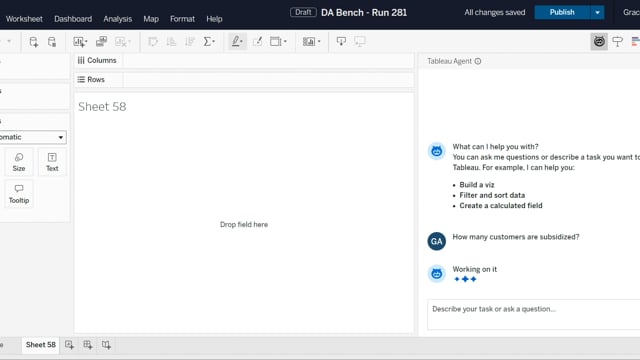Click the All changes saved status

(495, 12)
